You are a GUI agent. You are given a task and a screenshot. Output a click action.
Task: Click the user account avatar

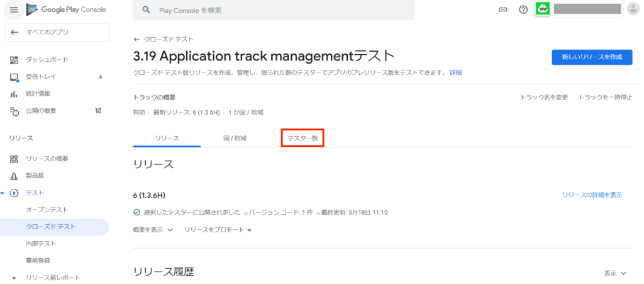pyautogui.click(x=633, y=9)
